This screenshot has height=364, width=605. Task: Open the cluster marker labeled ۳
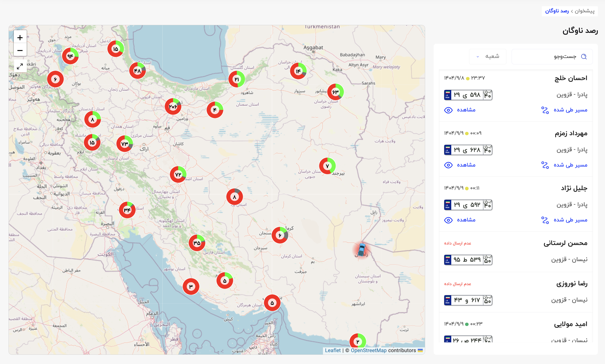pos(191,287)
